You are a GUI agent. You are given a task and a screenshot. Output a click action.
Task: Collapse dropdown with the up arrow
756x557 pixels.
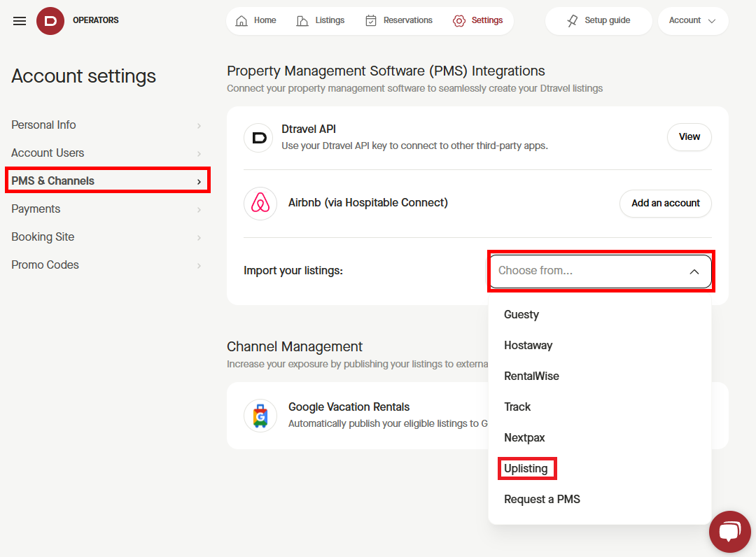pos(694,272)
